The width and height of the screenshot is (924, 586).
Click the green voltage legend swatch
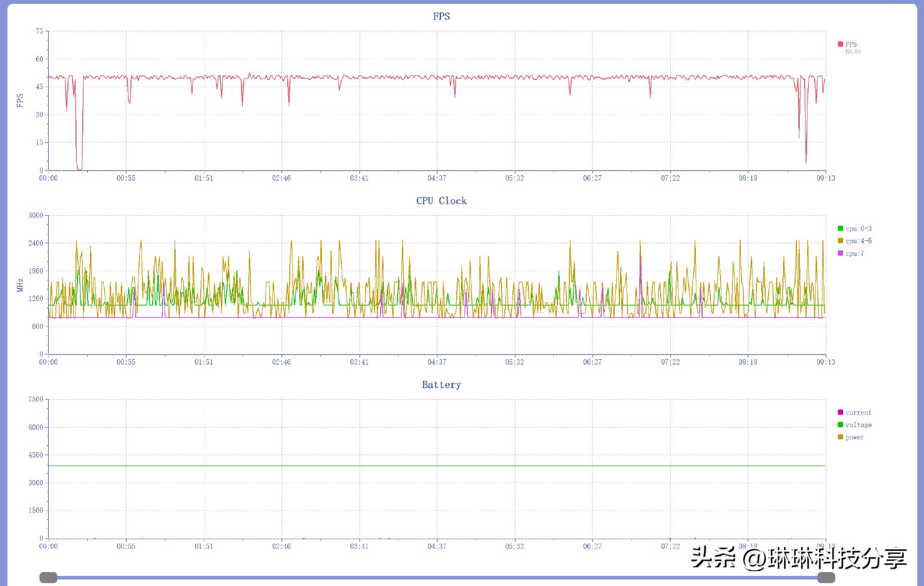(840, 425)
